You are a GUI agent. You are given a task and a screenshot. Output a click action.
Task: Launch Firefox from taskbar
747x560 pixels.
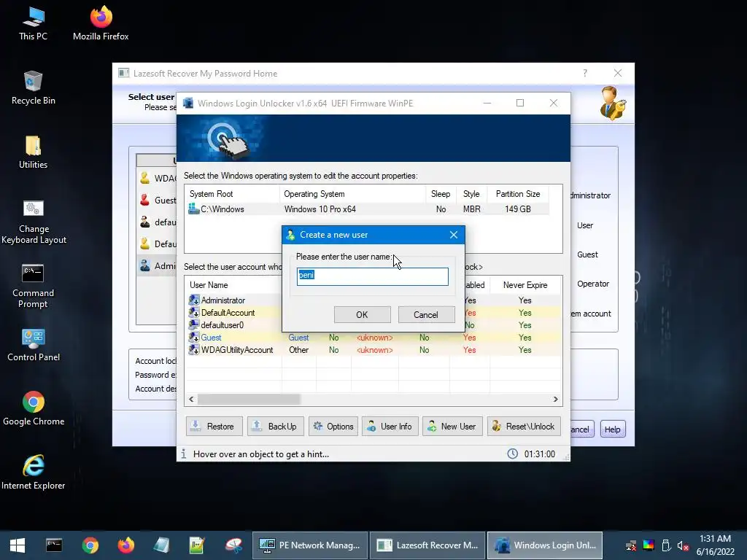coord(126,545)
